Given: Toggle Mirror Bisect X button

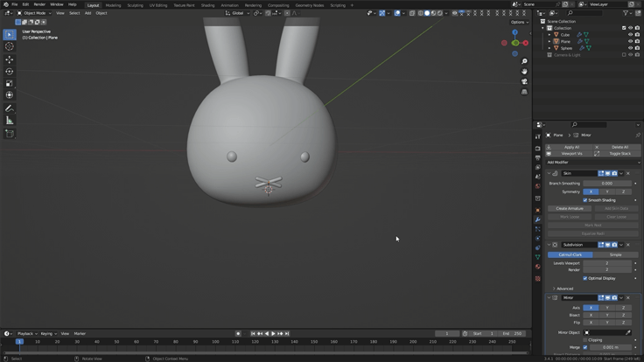Looking at the screenshot, I should coord(591,315).
